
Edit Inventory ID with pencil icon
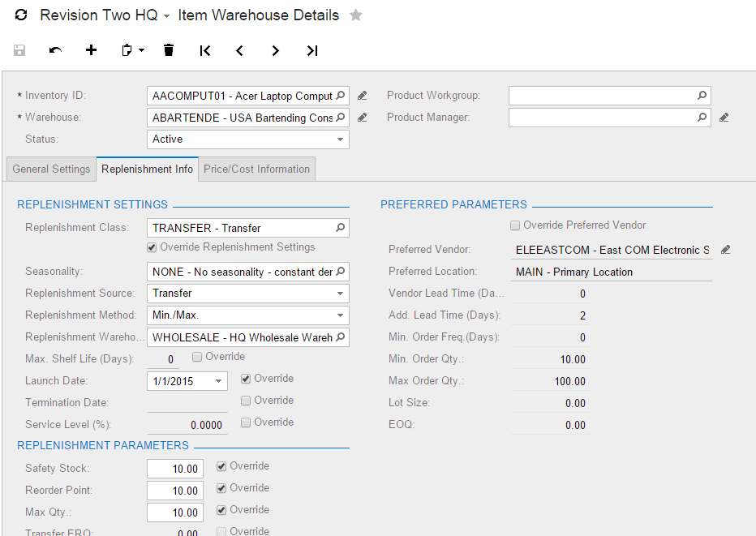click(363, 96)
